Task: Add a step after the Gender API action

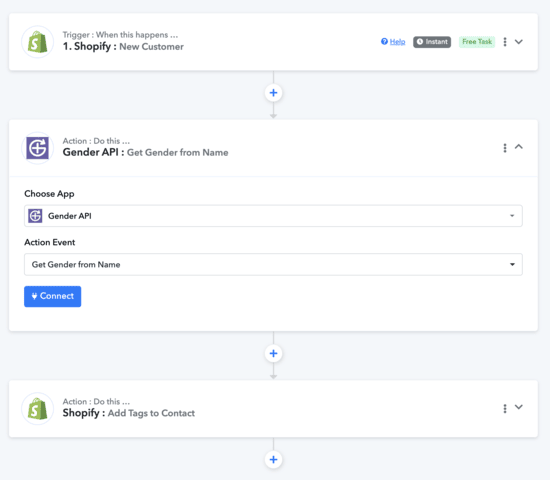Action: [273, 353]
